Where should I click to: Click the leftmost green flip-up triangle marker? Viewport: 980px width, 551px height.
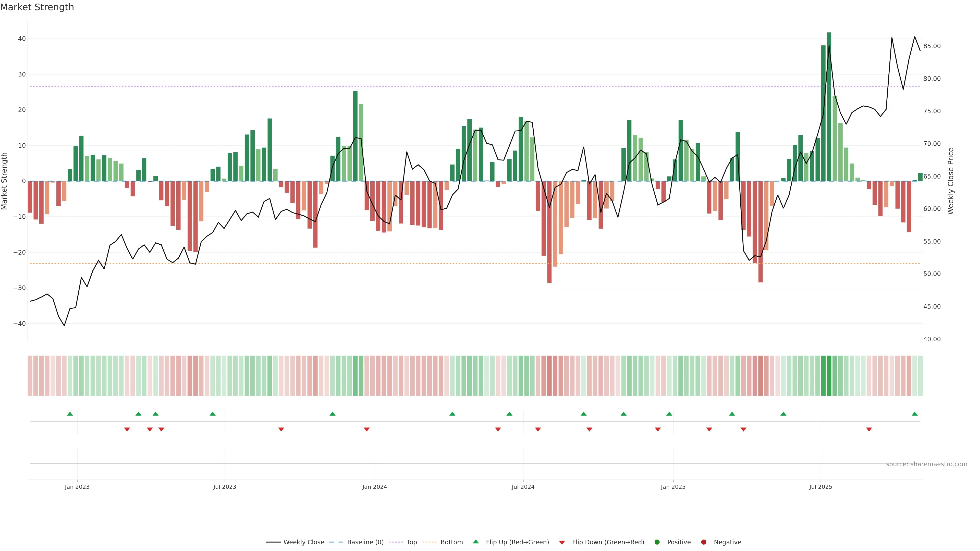pos(70,414)
